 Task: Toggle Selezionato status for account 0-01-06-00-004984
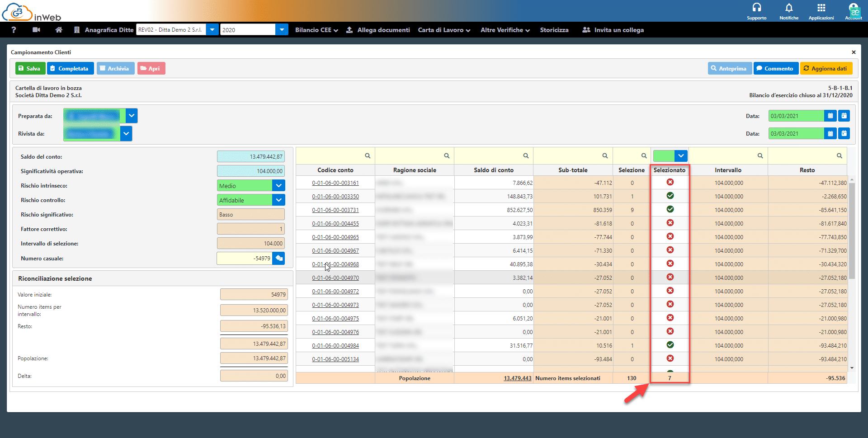(x=670, y=345)
